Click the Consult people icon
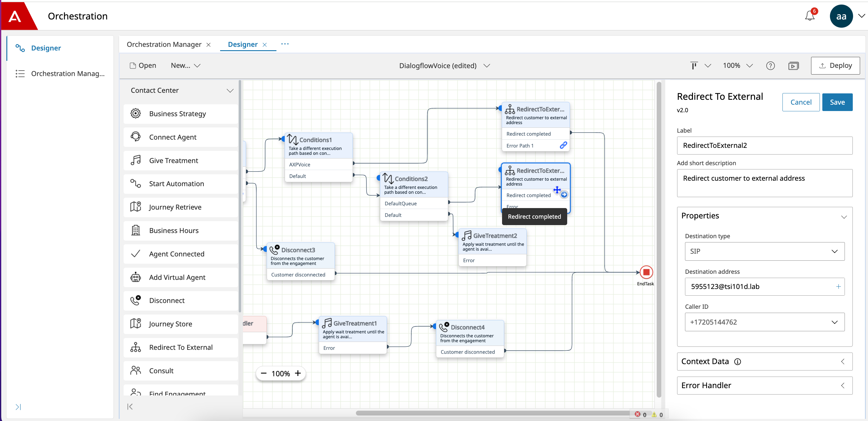Image resolution: width=868 pixels, height=421 pixels. point(135,371)
